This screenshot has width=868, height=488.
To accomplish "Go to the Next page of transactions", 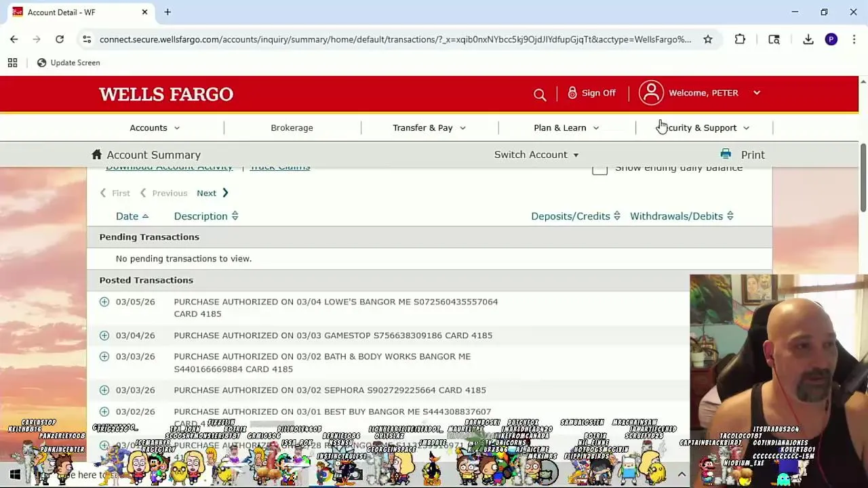I will 212,193.
